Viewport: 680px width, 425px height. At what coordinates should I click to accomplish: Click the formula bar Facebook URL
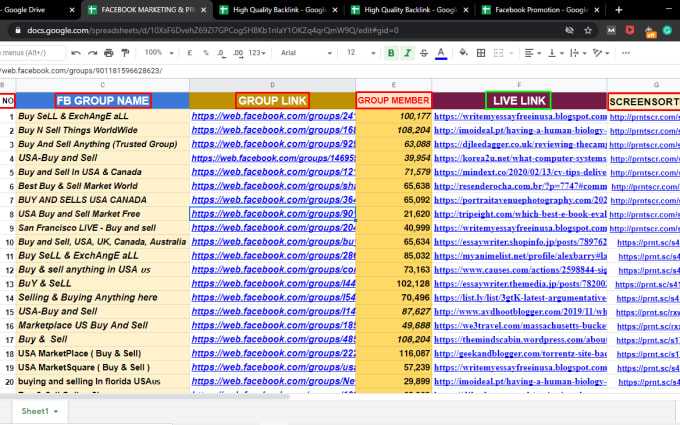click(81, 71)
